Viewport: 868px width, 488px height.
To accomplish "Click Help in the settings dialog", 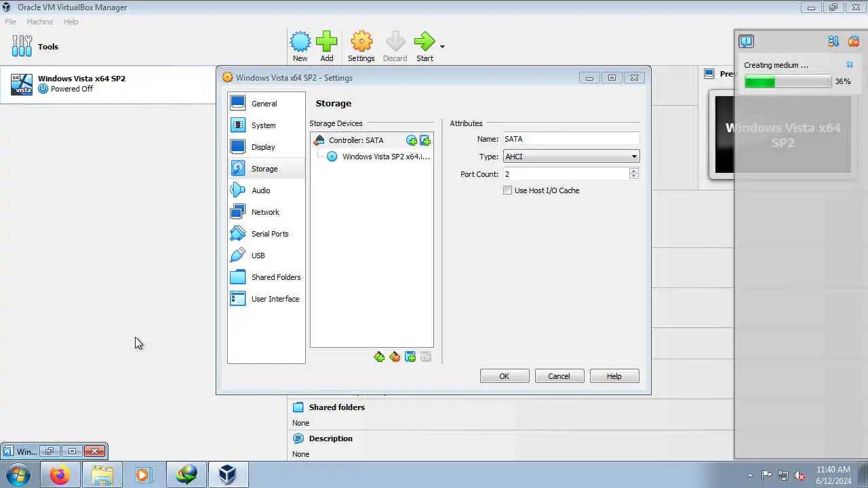I will [614, 376].
